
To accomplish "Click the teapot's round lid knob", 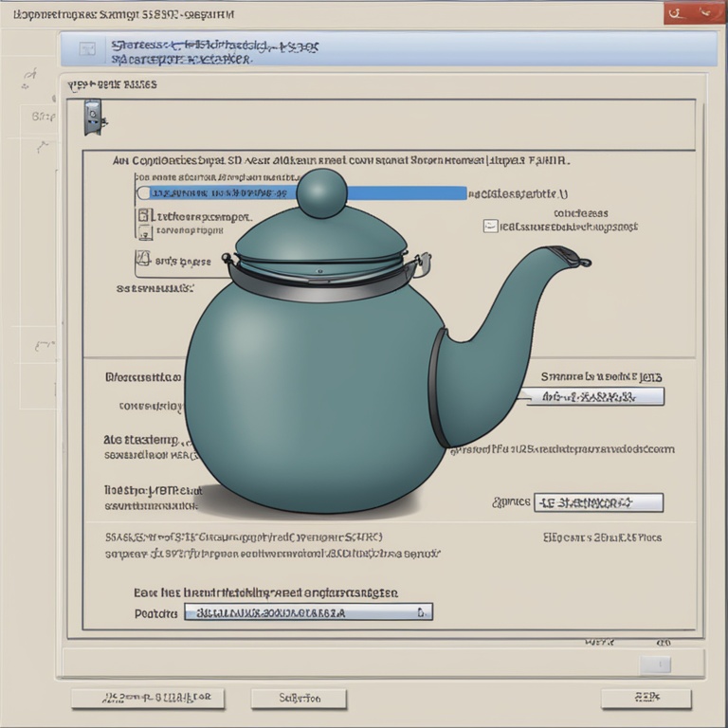I will click(x=322, y=193).
